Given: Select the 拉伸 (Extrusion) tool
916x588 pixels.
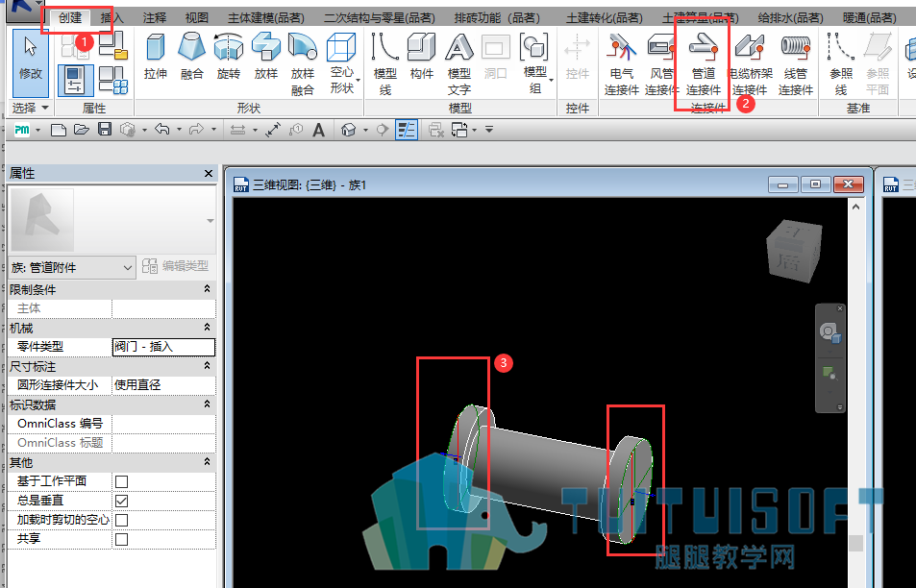Looking at the screenshot, I should 156,57.
